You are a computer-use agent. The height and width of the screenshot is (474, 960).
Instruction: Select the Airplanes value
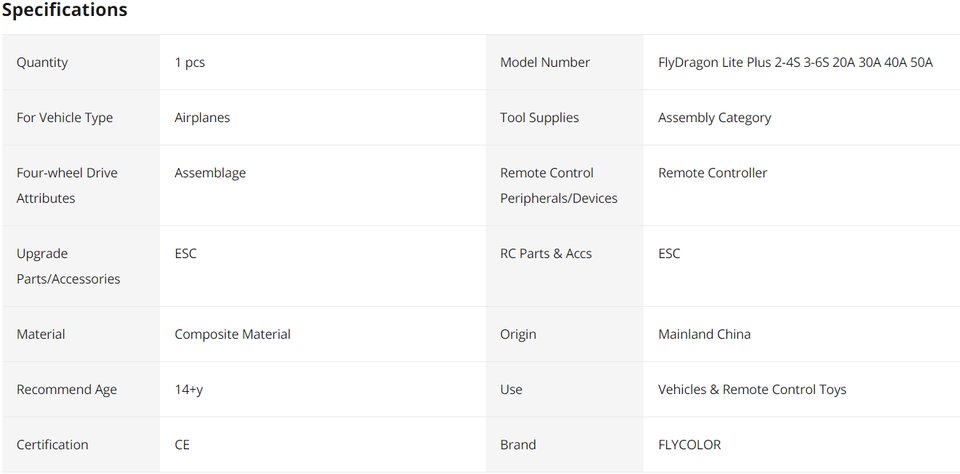click(x=202, y=117)
